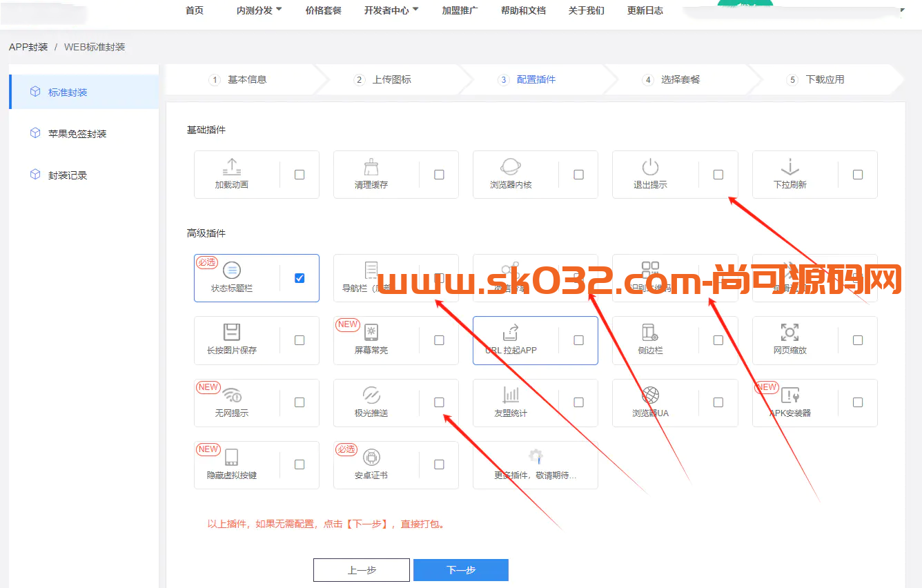Screen dimensions: 922x588
Task: Click the APP封装 breadcrumb link
Action: tap(28, 47)
